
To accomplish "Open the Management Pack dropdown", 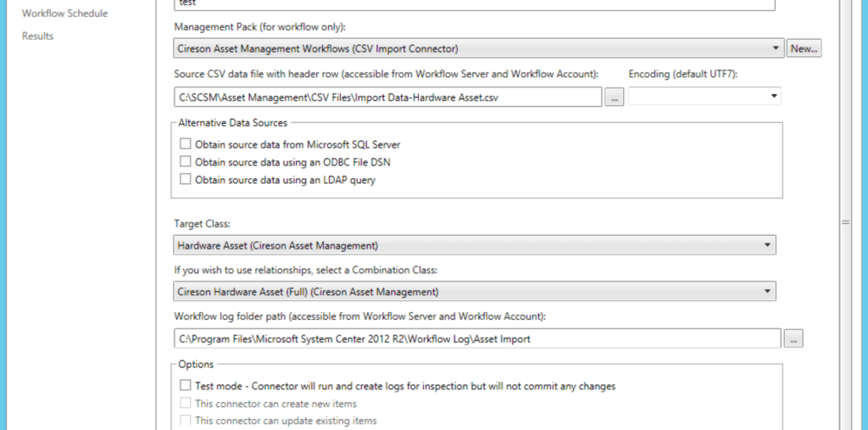I will (x=479, y=48).
